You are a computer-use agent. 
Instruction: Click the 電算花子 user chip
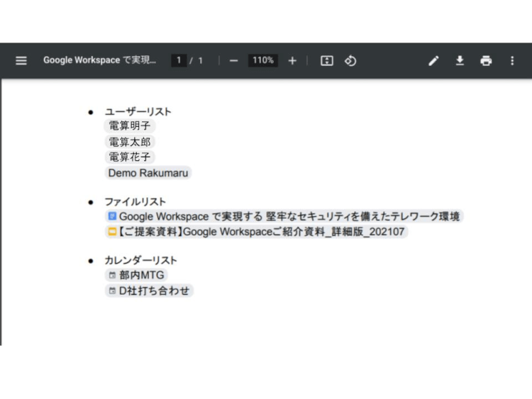click(130, 157)
